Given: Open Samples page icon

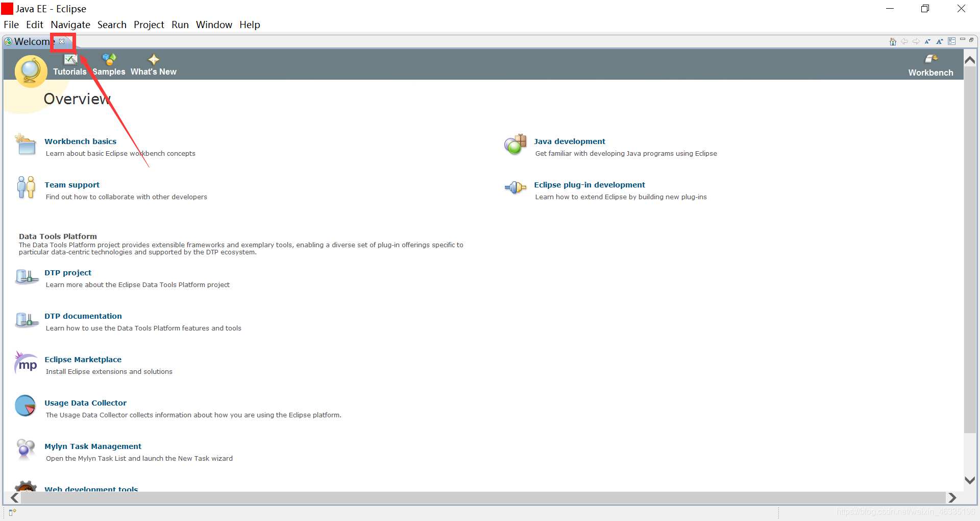Looking at the screenshot, I should [109, 59].
